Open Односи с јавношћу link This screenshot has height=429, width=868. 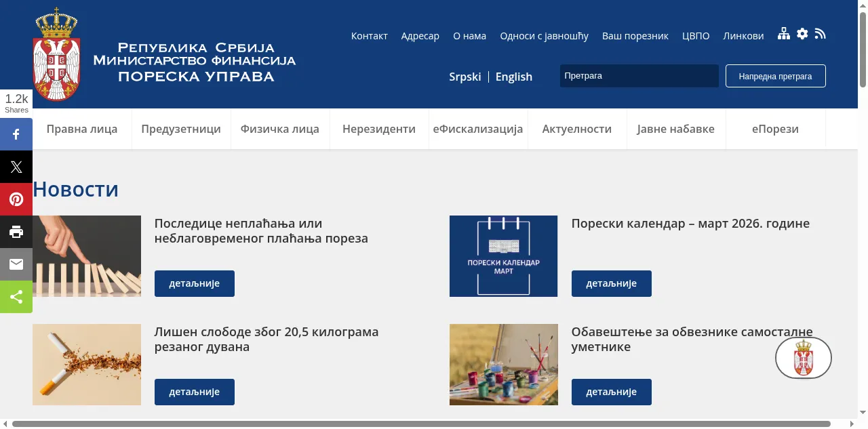click(545, 36)
